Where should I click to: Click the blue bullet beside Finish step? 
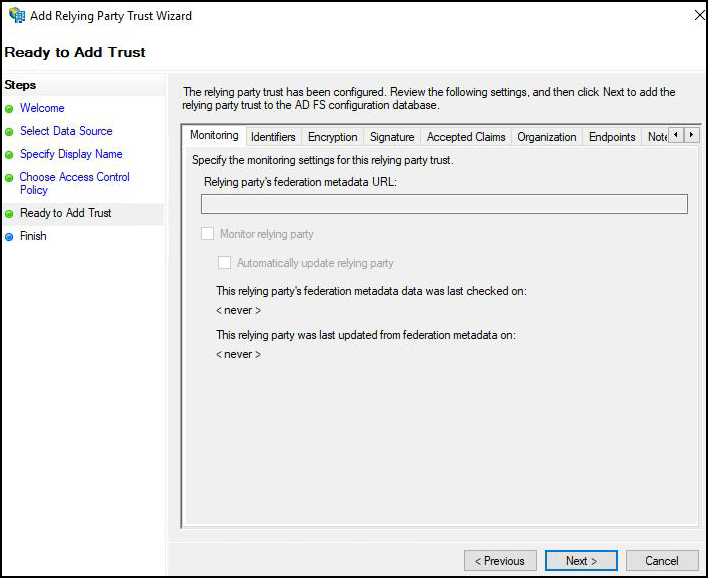pos(10,237)
